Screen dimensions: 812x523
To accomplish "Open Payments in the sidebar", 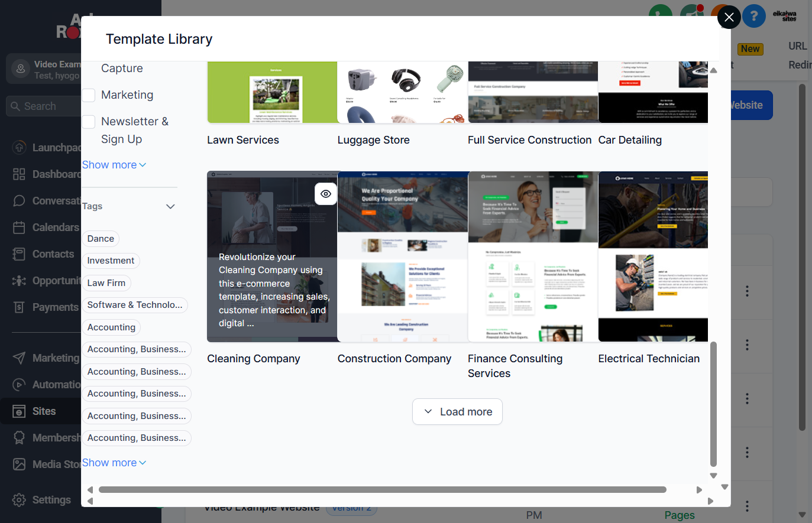I will tap(46, 307).
